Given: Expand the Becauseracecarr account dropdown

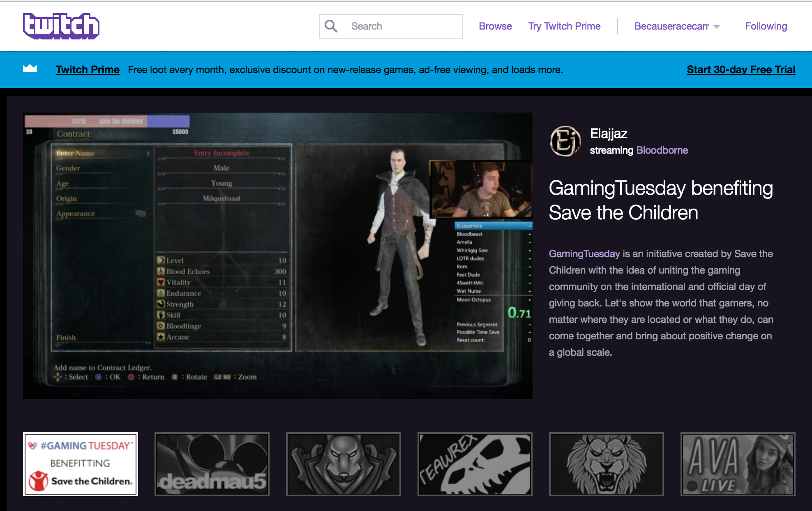Looking at the screenshot, I should pyautogui.click(x=677, y=26).
